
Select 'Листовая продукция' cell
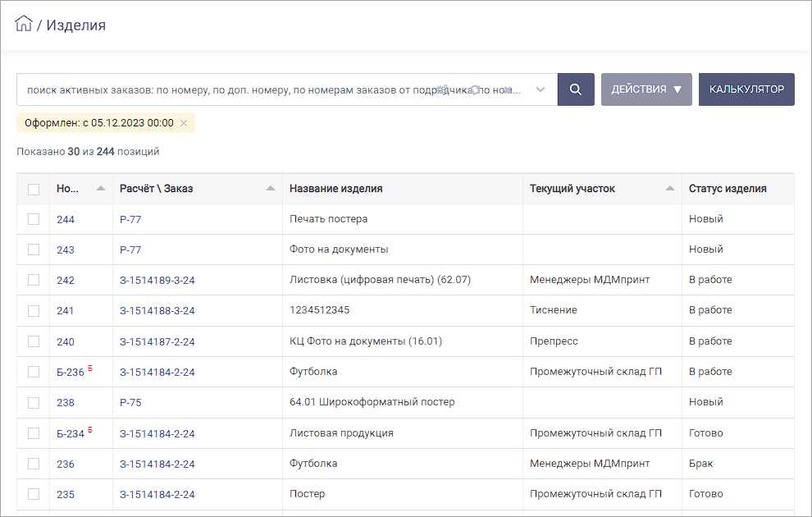point(341,433)
